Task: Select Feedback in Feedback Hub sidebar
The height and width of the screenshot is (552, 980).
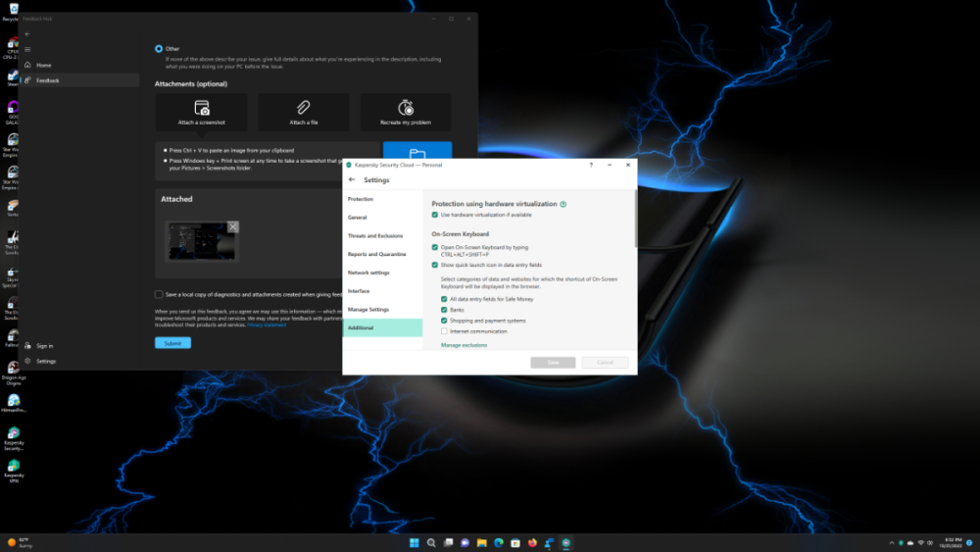Action: click(x=80, y=80)
